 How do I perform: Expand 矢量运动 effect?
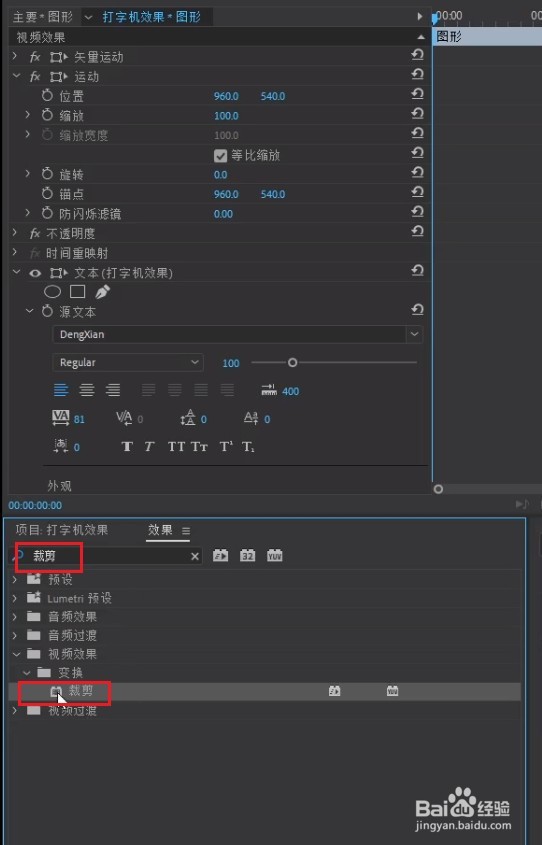click(x=15, y=56)
